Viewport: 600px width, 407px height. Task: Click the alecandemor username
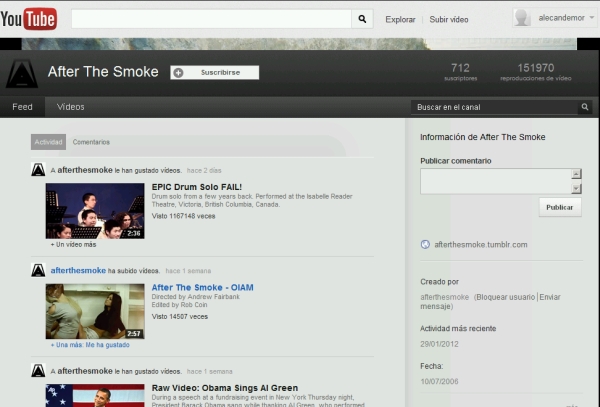pyautogui.click(x=561, y=18)
